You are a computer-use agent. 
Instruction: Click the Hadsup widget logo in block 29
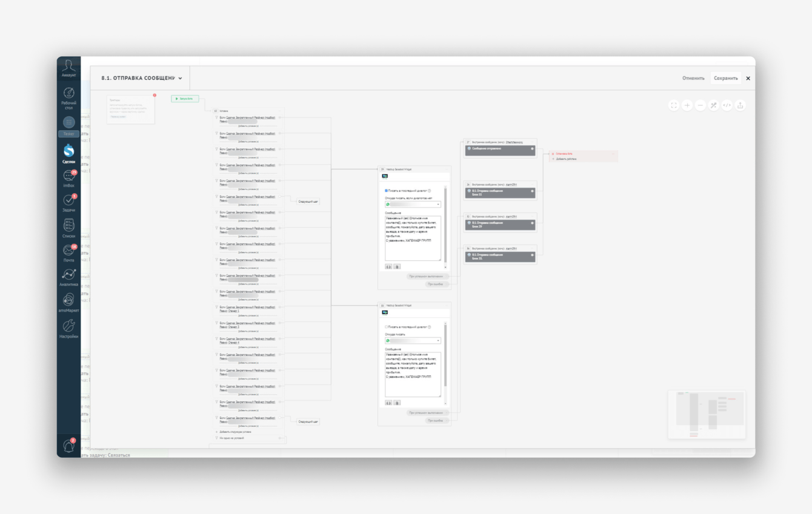point(385,176)
